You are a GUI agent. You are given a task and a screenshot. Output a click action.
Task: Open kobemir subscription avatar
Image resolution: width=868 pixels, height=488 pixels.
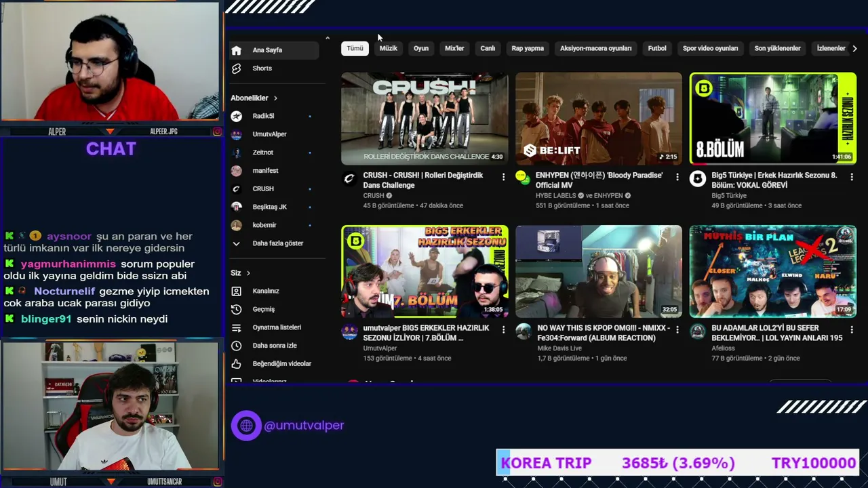pyautogui.click(x=236, y=225)
